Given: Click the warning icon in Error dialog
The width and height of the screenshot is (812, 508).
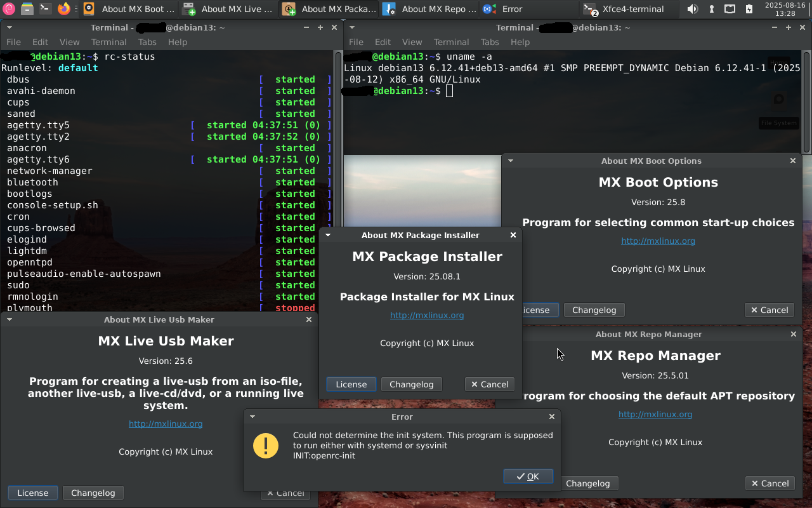Looking at the screenshot, I should tap(266, 445).
